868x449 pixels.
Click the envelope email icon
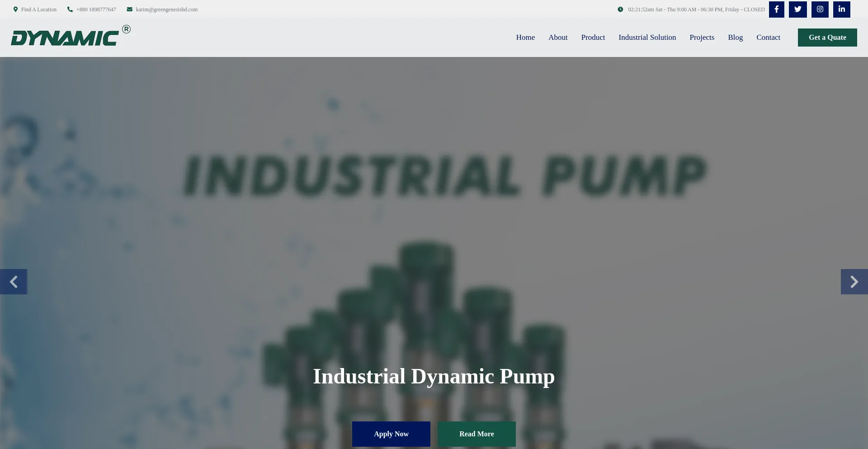[x=130, y=9]
